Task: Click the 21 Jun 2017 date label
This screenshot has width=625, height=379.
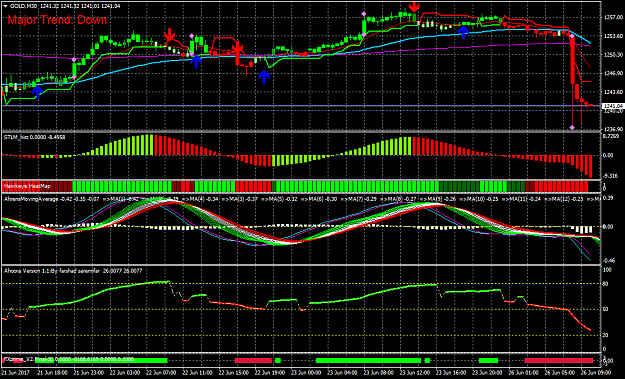Action: pos(14,373)
